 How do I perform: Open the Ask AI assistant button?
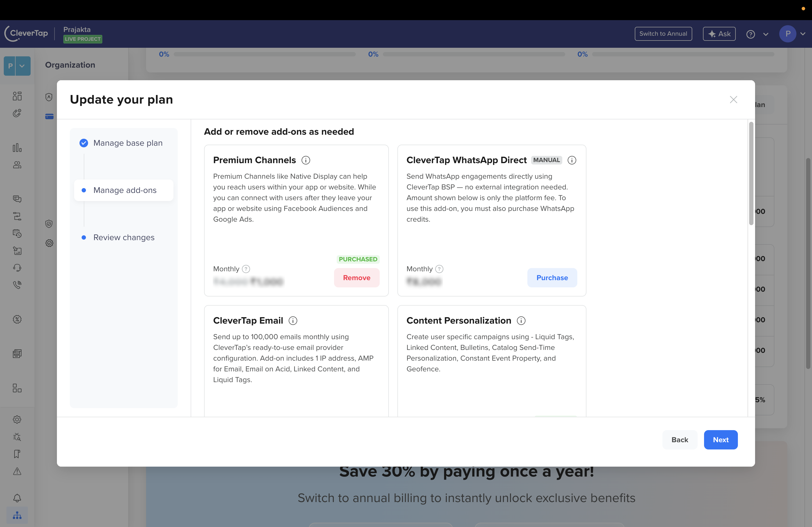click(719, 34)
